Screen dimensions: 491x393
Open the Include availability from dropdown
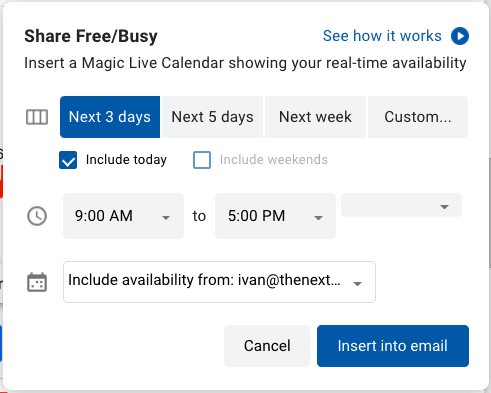point(219,282)
